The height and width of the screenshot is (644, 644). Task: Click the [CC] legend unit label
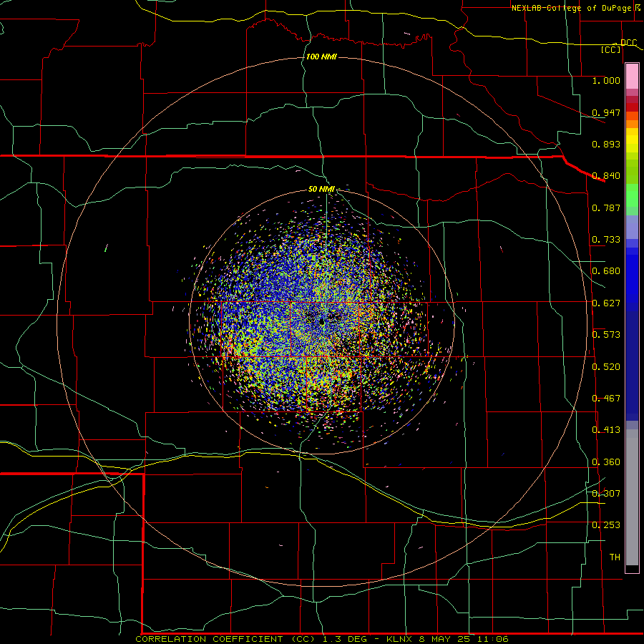click(611, 49)
